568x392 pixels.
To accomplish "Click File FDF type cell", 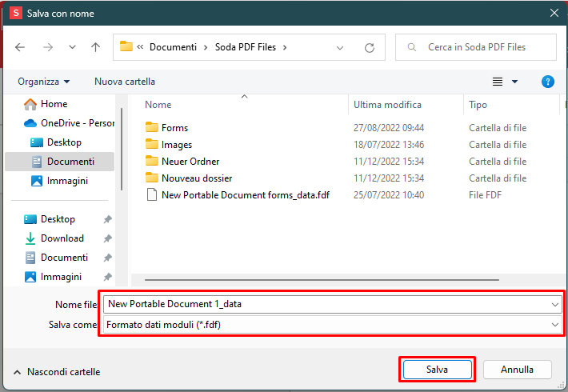I will coord(485,195).
